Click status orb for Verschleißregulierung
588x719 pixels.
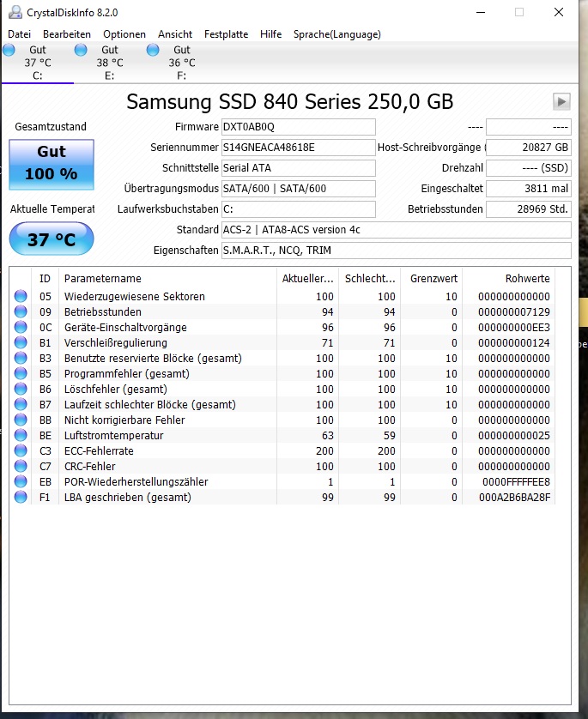[x=21, y=342]
